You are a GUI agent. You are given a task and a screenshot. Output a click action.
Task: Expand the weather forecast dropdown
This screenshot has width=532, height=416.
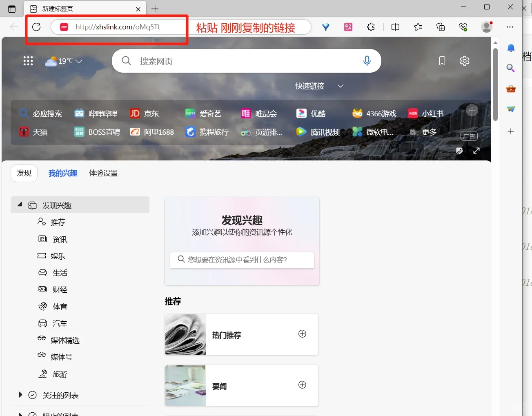(x=78, y=61)
